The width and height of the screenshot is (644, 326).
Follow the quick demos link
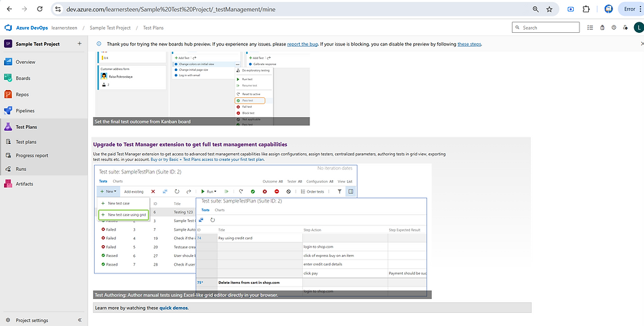coord(173,308)
